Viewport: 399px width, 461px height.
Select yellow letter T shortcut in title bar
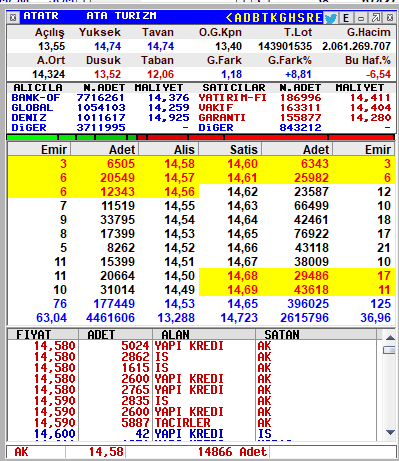pyautogui.click(x=265, y=18)
